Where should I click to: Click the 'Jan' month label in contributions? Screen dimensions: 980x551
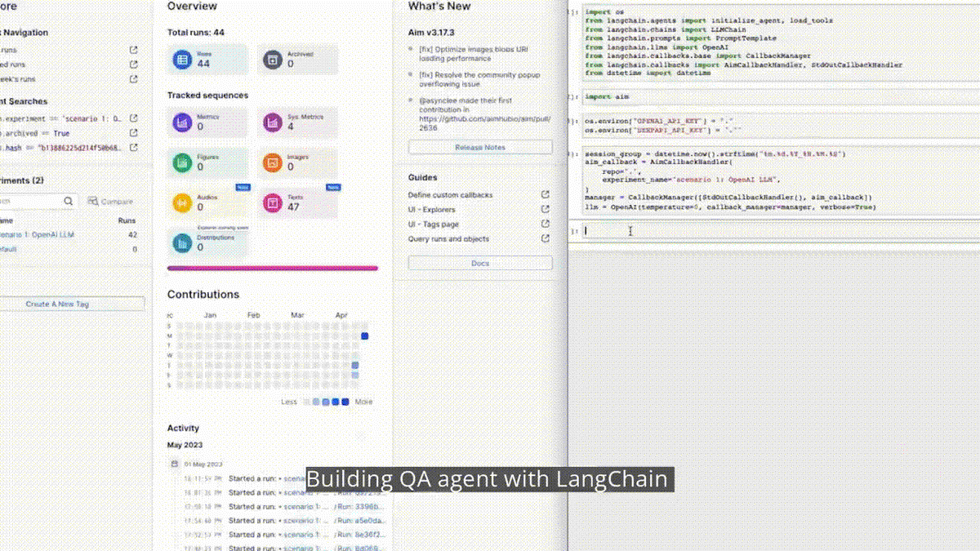(x=210, y=314)
